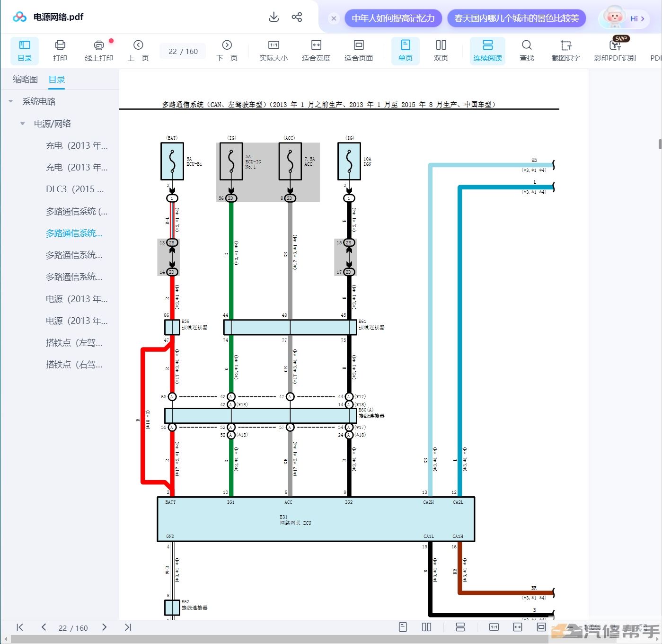Share the document via share icon
Screen dimensions: 662x644
click(x=297, y=18)
